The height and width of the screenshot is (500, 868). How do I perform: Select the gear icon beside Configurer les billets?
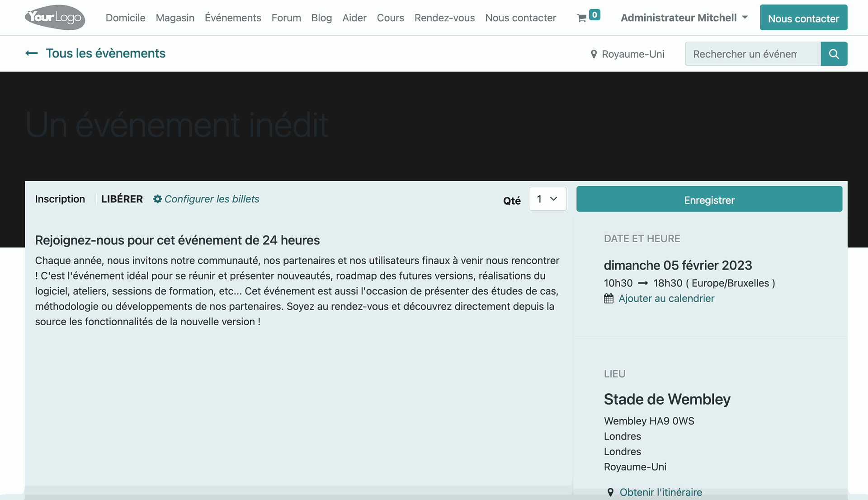tap(157, 199)
